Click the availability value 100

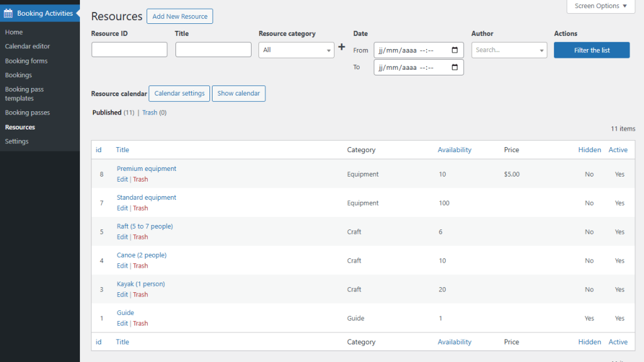444,203
